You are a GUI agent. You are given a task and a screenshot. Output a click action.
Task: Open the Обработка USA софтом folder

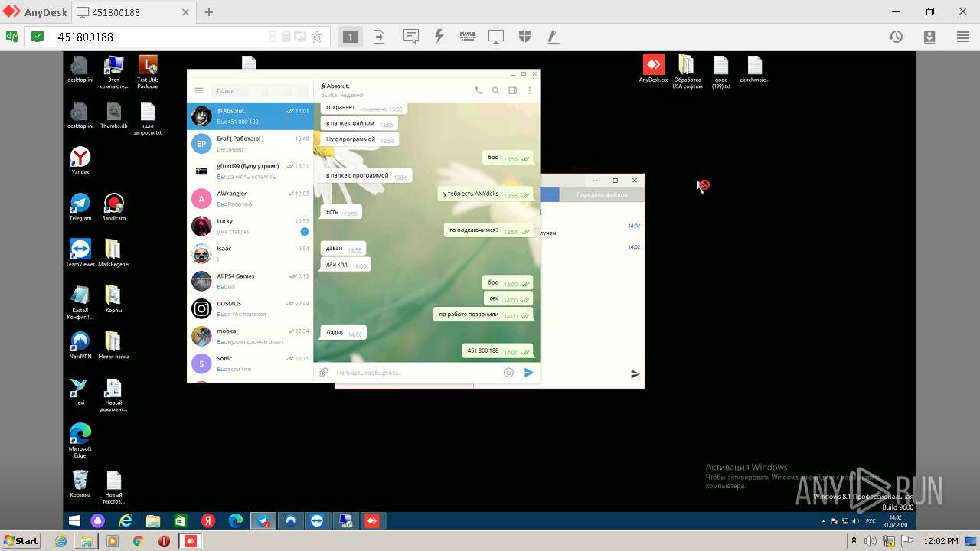click(x=687, y=72)
